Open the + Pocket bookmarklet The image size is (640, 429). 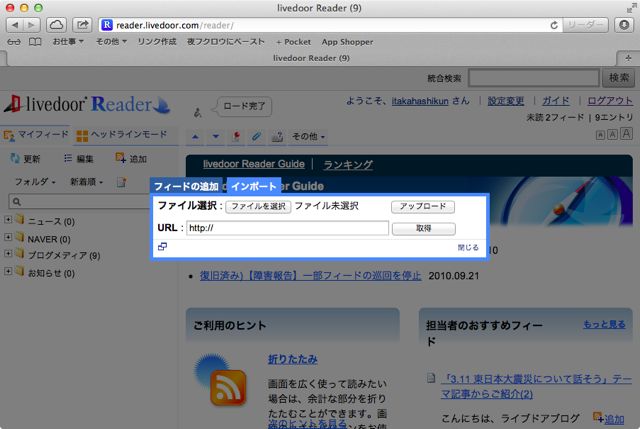(293, 42)
